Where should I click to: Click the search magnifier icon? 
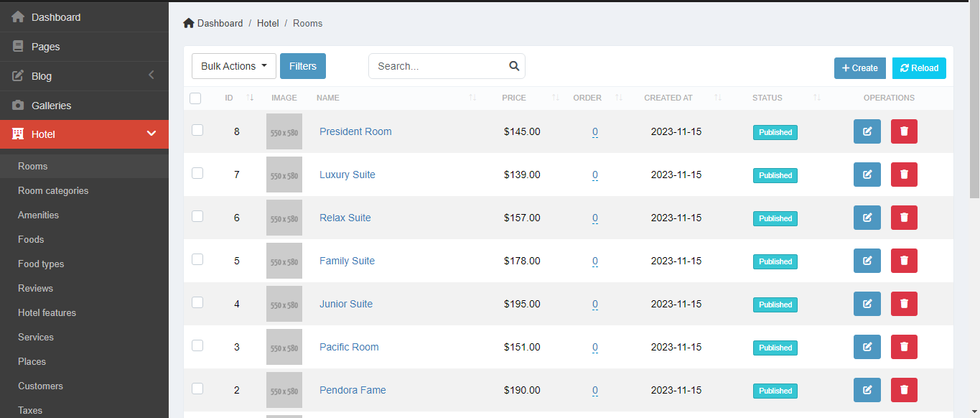tap(514, 66)
